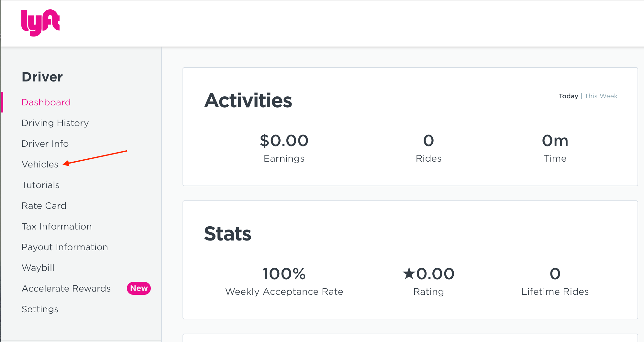Select Vehicles in the sidebar
The height and width of the screenshot is (342, 644).
[40, 165]
